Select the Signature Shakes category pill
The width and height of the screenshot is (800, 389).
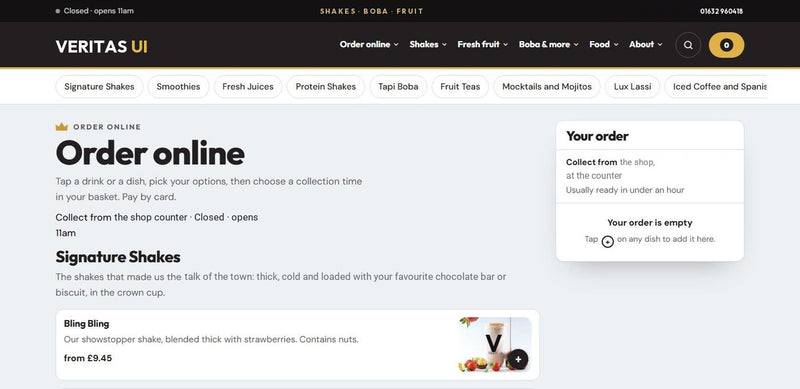click(99, 87)
